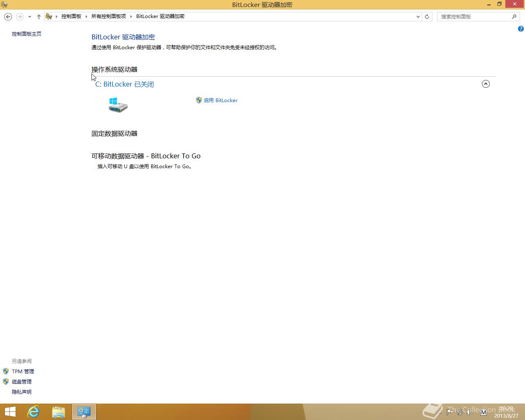Expand the arrow before the 控制面板 breadcrumb
This screenshot has height=420, width=525.
(x=57, y=16)
